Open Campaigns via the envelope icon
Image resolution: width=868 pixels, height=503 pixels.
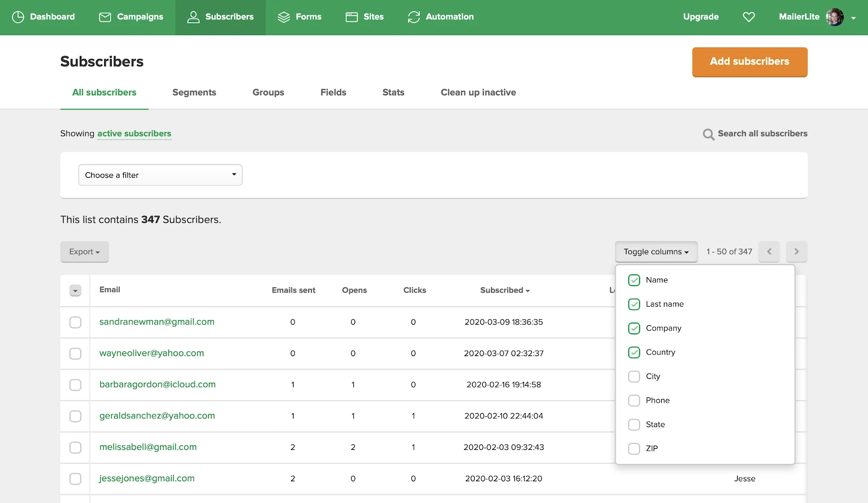pos(105,17)
